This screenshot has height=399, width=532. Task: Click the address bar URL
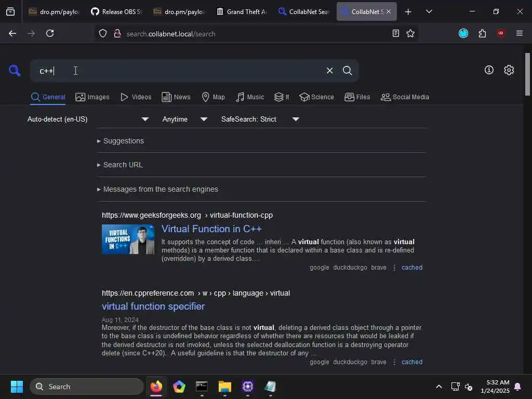tap(170, 34)
